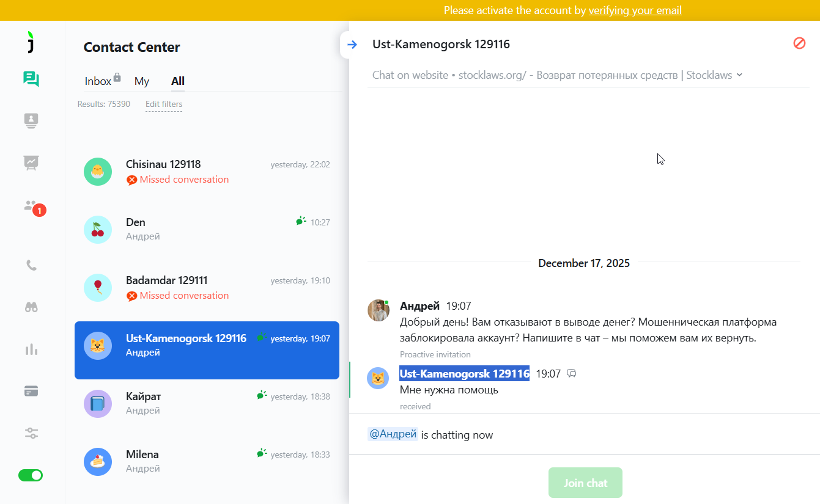Click the @Андрей mention

(393, 434)
